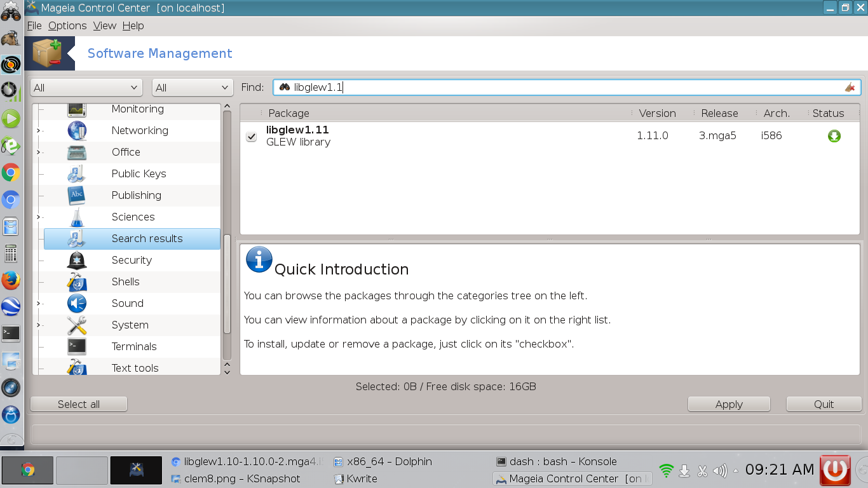Launch Chromium from the left dock
This screenshot has height=488, width=868.
click(x=11, y=200)
